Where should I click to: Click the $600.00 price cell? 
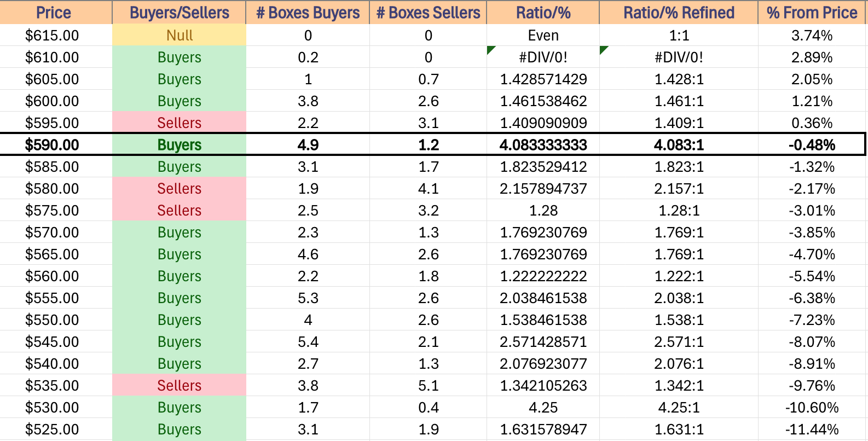56,101
